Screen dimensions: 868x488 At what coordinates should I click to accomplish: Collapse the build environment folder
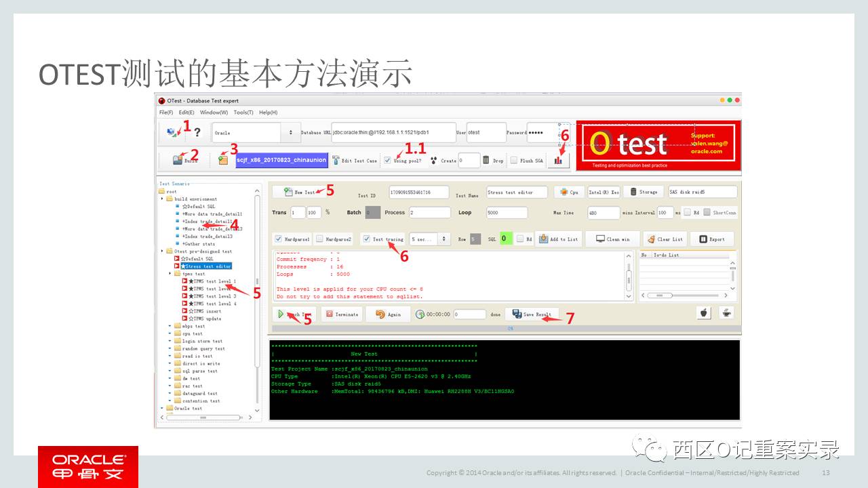pyautogui.click(x=163, y=199)
